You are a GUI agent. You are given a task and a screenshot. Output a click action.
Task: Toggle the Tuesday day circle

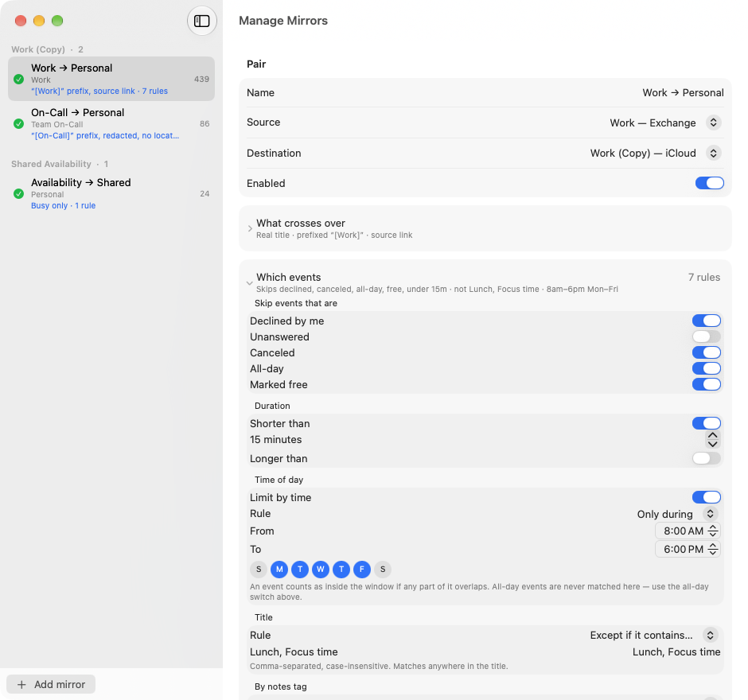click(x=300, y=569)
